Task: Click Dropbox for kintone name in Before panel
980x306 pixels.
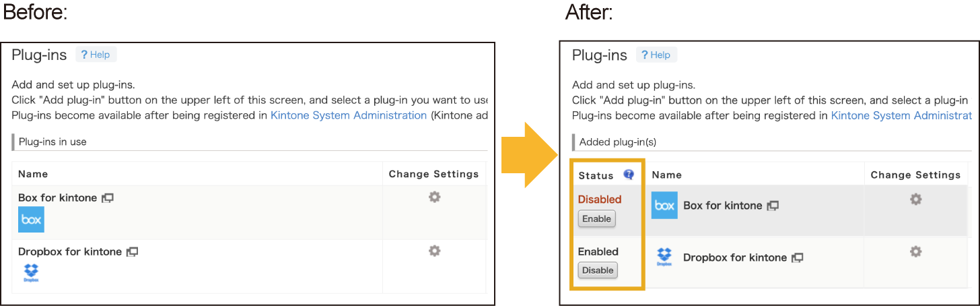Action: click(70, 251)
